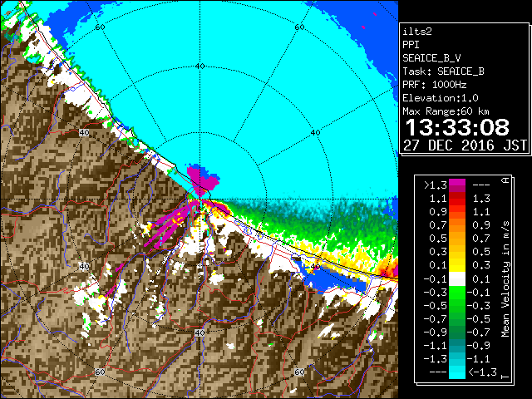
Task: Select the "SEAICE_B_V" product name
Action: 431,58
